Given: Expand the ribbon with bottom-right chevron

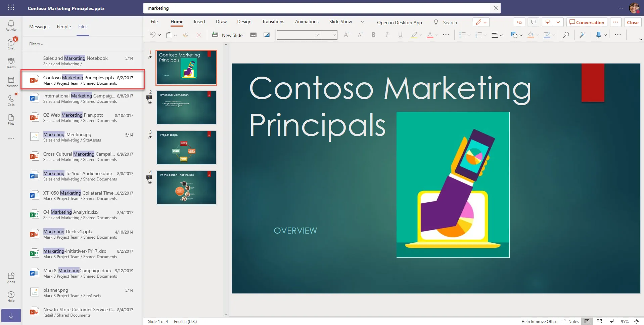Looking at the screenshot, I should coord(640,39).
